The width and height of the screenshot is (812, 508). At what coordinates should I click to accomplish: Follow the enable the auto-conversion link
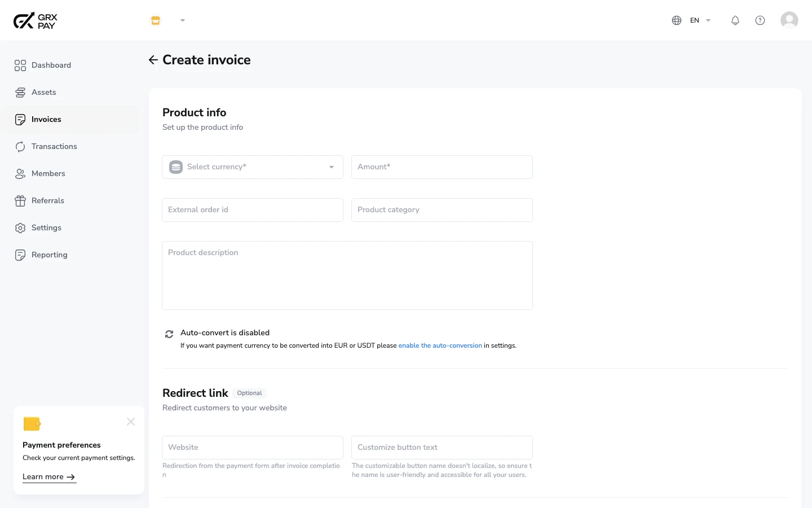pyautogui.click(x=440, y=345)
